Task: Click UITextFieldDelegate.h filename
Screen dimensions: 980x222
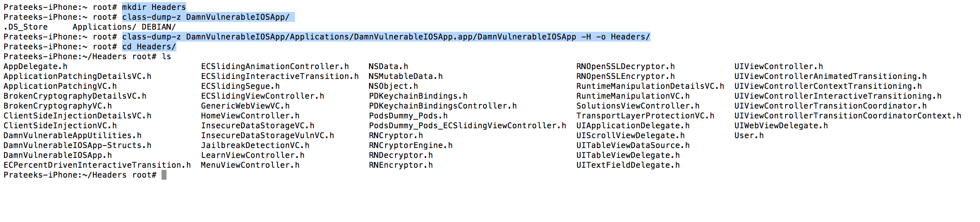Action: [628, 165]
